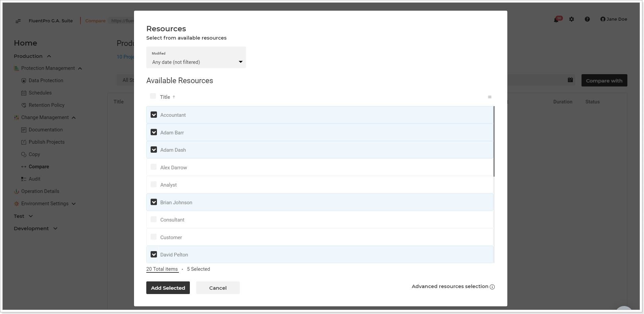Uncheck the Accountant resource checkbox
Viewport: 644px width, 314px height.
[154, 115]
